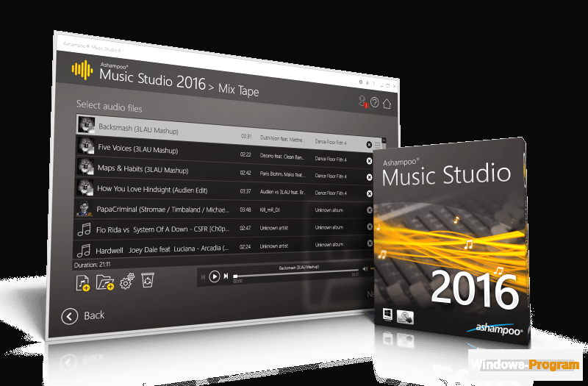
Task: Remove How You Love Hindsight track
Action: coord(370,193)
